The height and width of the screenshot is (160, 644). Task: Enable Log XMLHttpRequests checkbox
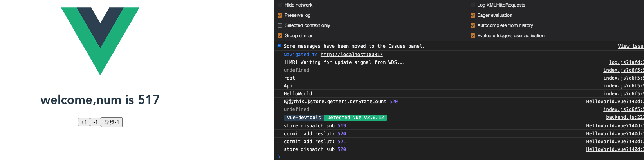coord(473,5)
